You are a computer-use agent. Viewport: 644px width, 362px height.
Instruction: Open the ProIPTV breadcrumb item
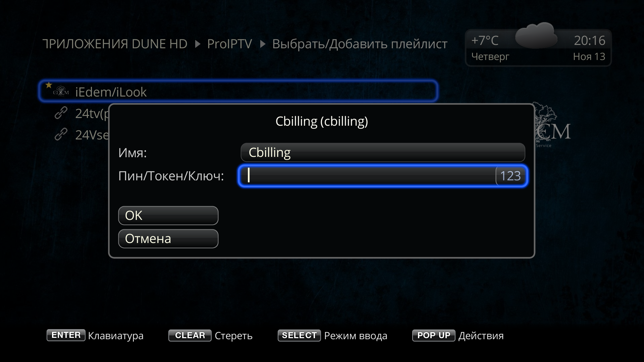[229, 44]
